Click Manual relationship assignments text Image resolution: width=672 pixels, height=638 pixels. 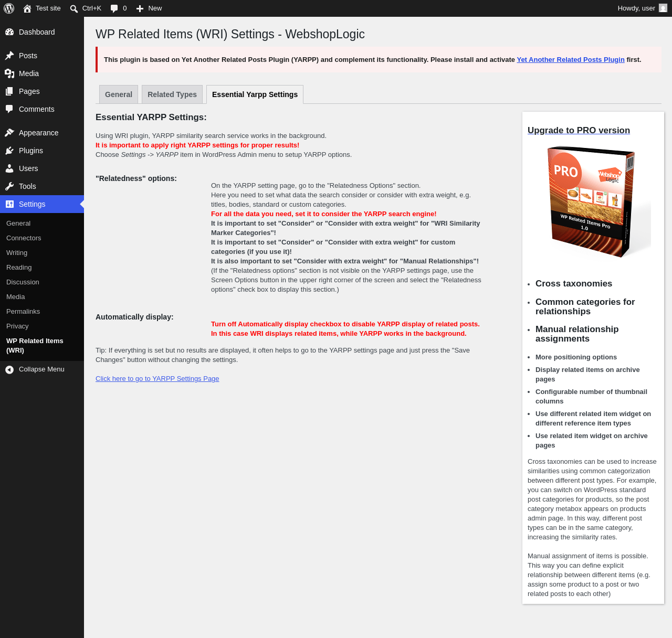pos(577,334)
